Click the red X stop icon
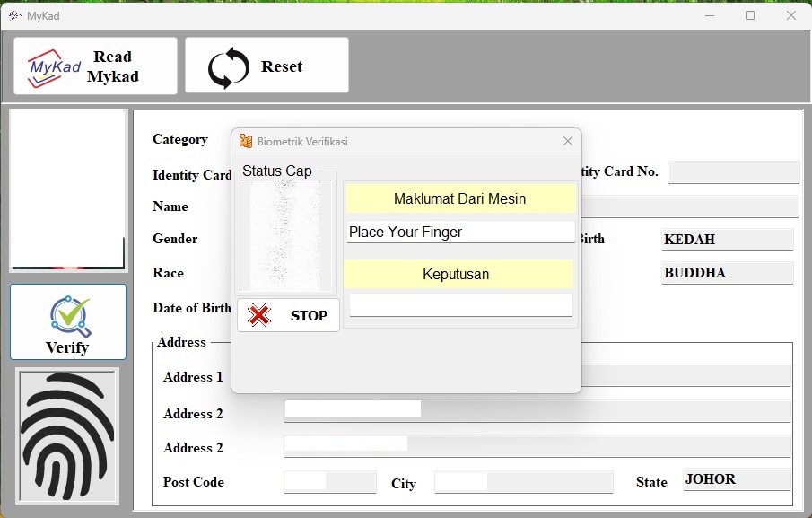 point(259,315)
